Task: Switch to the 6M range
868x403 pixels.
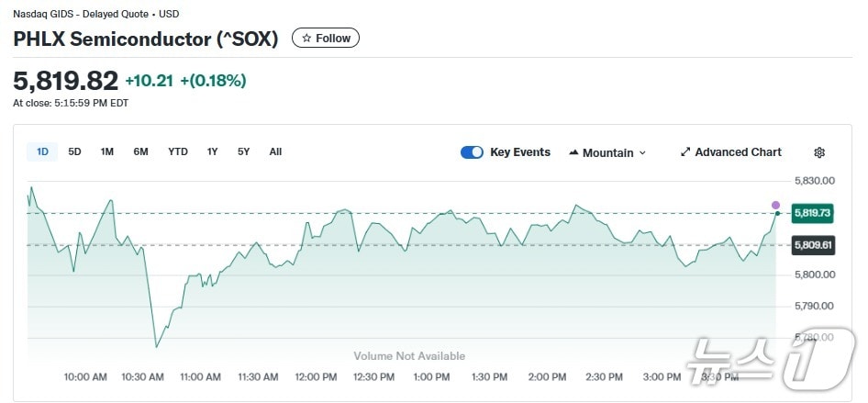Action: [140, 151]
